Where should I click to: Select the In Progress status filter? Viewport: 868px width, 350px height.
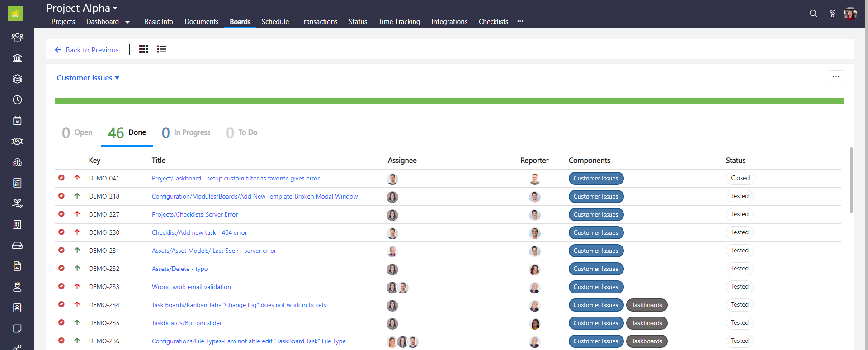[x=186, y=132]
